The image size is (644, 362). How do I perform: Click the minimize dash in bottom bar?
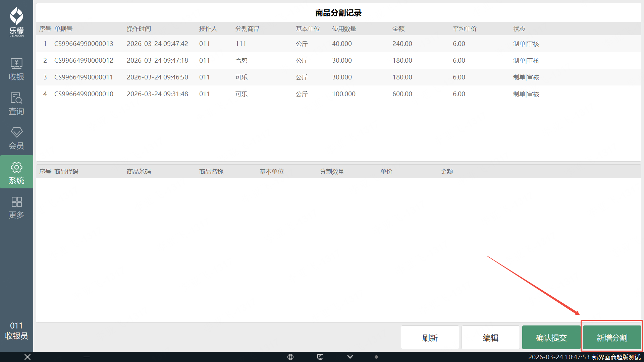tap(87, 357)
